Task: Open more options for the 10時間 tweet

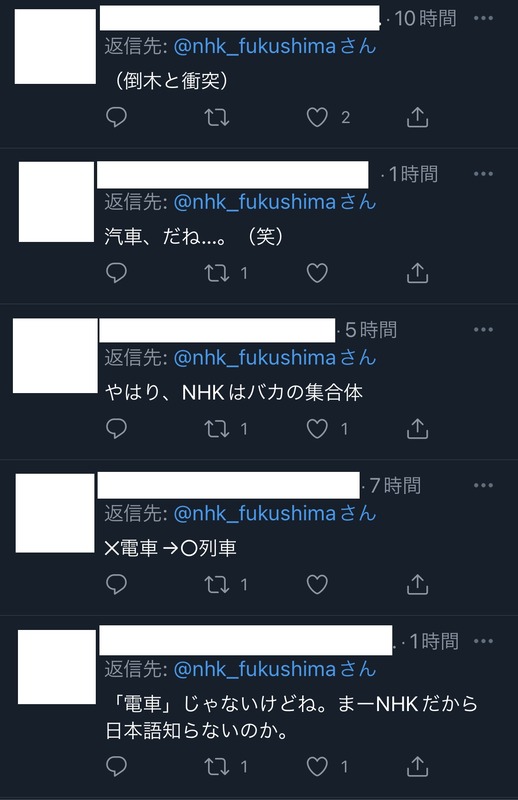Action: pyautogui.click(x=483, y=18)
